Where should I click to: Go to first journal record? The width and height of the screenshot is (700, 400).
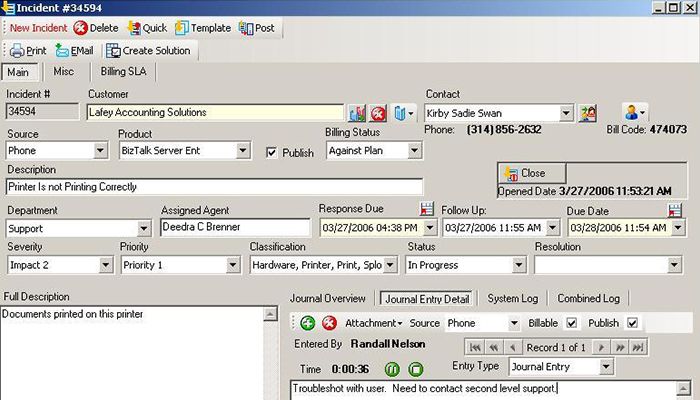point(475,347)
